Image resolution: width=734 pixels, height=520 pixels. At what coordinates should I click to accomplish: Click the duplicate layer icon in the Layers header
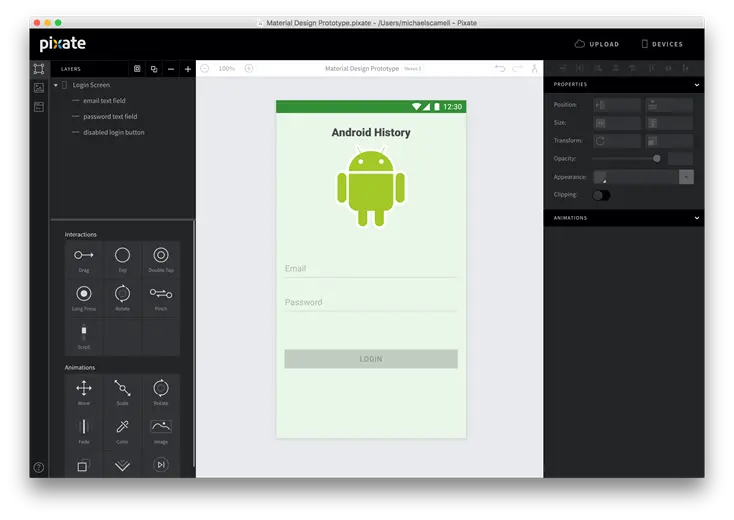pos(154,69)
